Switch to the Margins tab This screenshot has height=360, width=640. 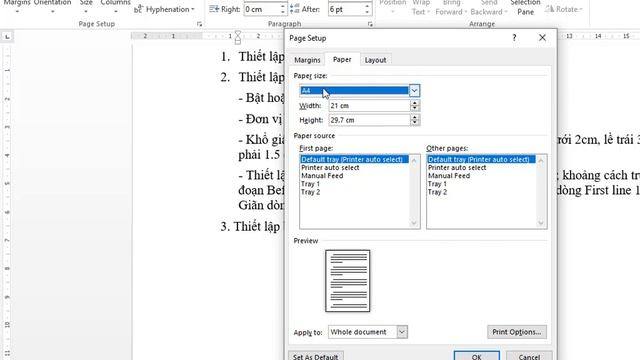point(307,60)
